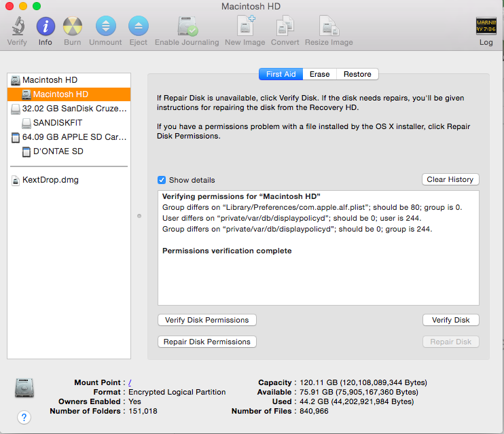Click the Resize Image toolbar icon

tap(329, 25)
